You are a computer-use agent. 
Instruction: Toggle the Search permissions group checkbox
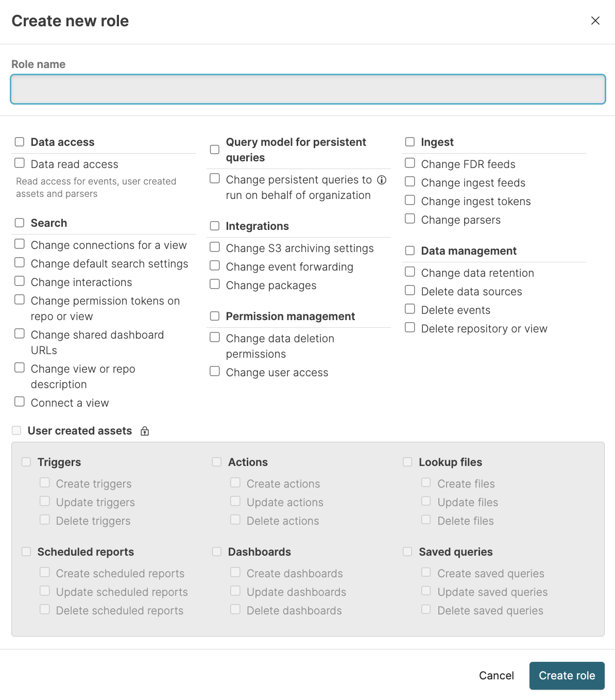tap(20, 222)
